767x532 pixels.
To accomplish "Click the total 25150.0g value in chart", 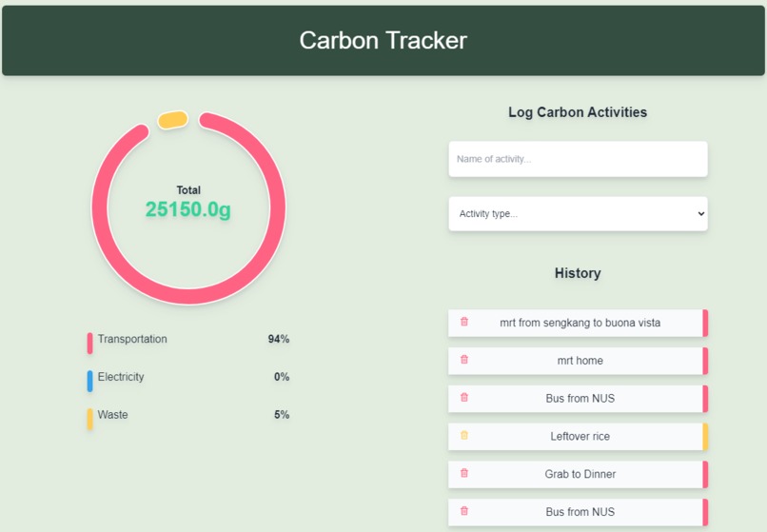I will pyautogui.click(x=188, y=209).
